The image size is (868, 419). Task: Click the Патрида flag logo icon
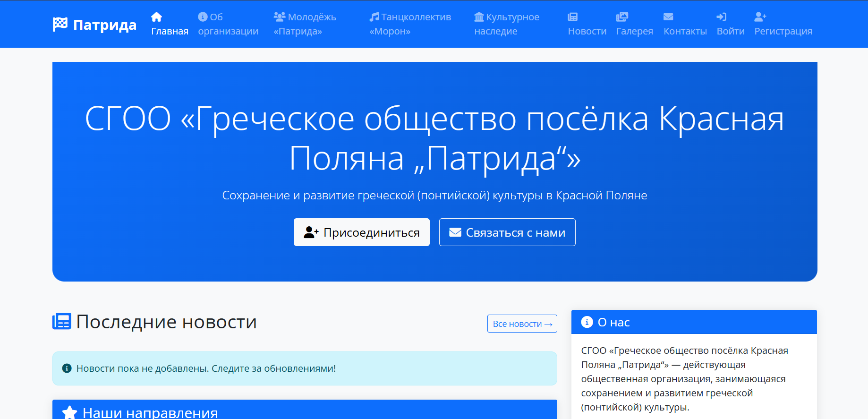click(60, 24)
